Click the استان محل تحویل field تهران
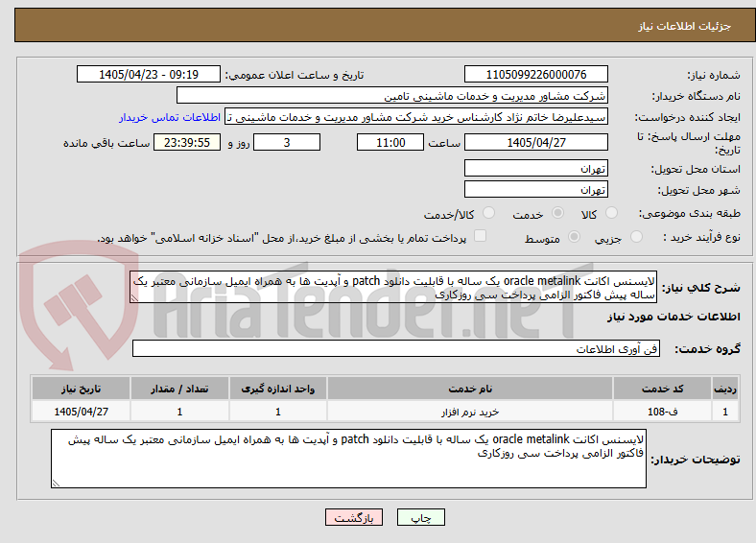Viewport: 756px width, 543px height. (535, 168)
